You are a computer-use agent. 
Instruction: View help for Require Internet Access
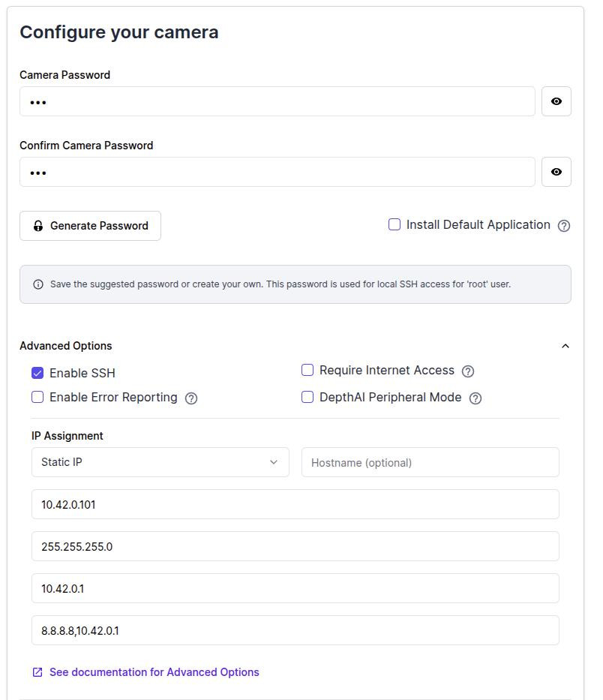pyautogui.click(x=468, y=371)
